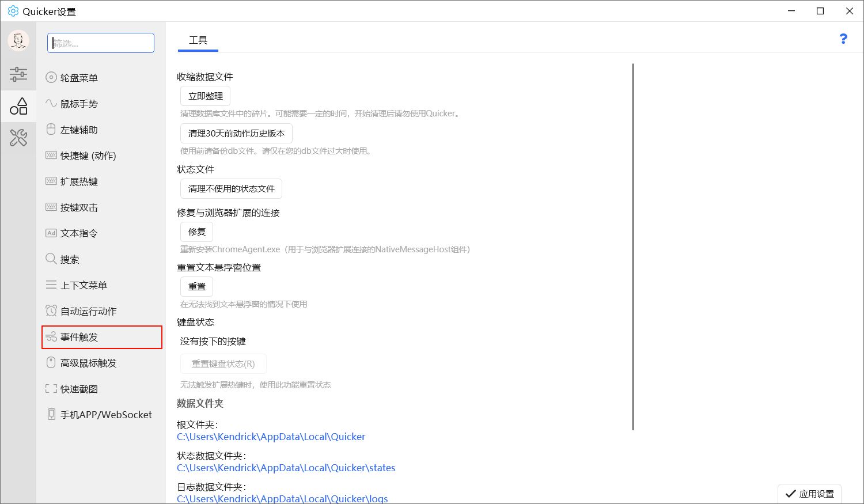Open the root folder path link
The width and height of the screenshot is (864, 504).
click(x=271, y=437)
